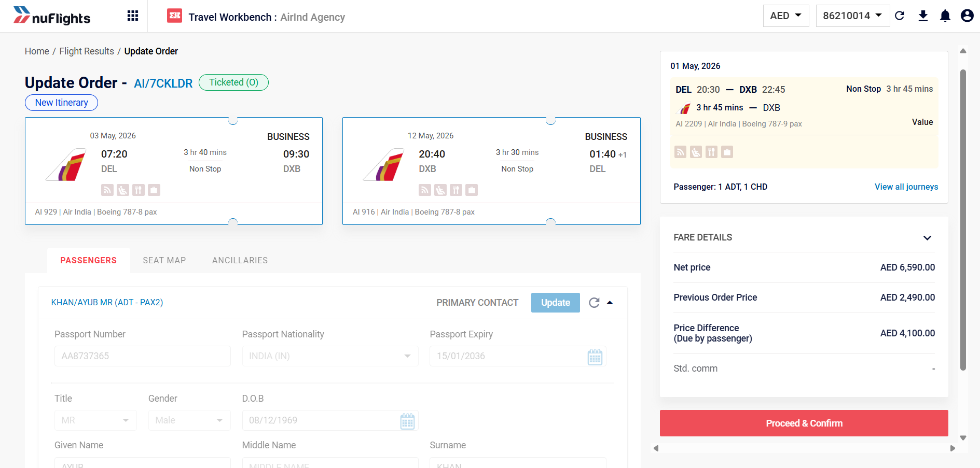Click the download icon in header

tap(923, 16)
